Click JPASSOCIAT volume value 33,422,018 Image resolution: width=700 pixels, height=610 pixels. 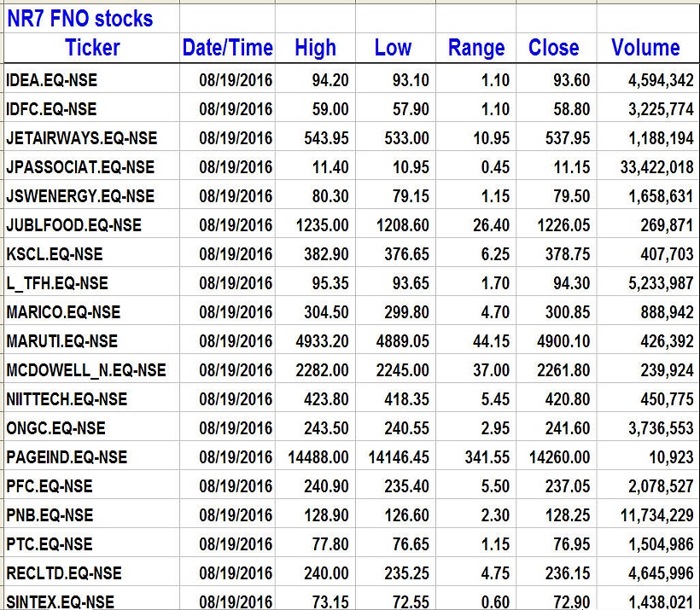pos(656,167)
